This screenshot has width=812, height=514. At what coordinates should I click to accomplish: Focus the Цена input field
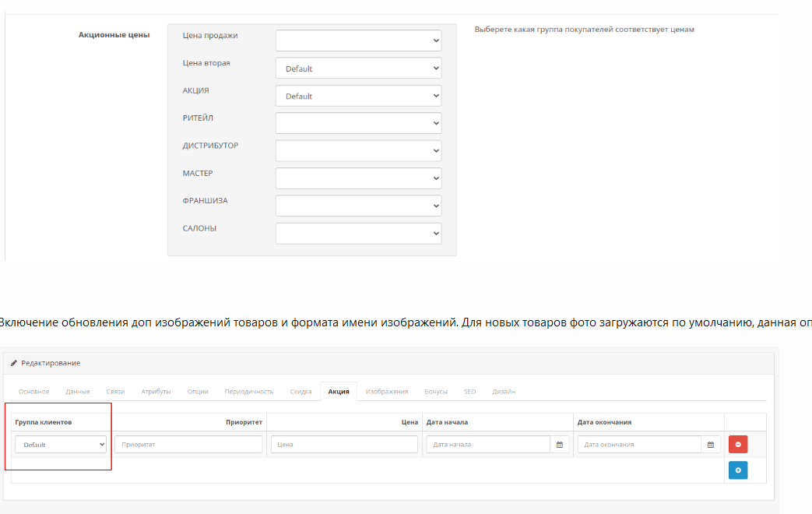344,445
